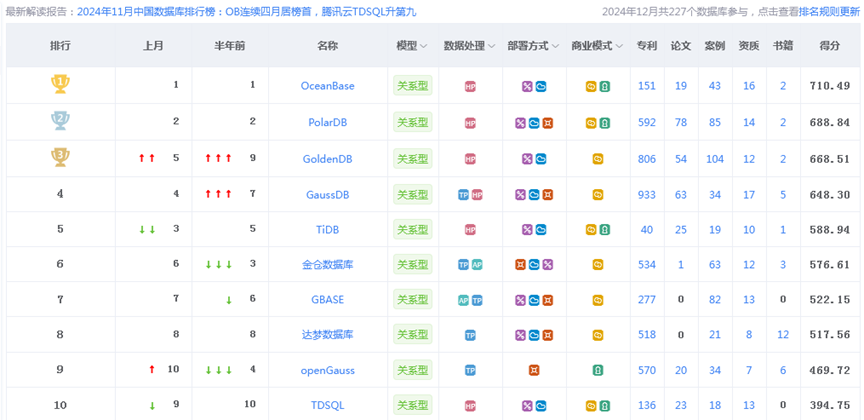Image resolution: width=864 pixels, height=420 pixels.
Task: Click the green open-source icon in the TDSQL row
Action: coord(604,406)
